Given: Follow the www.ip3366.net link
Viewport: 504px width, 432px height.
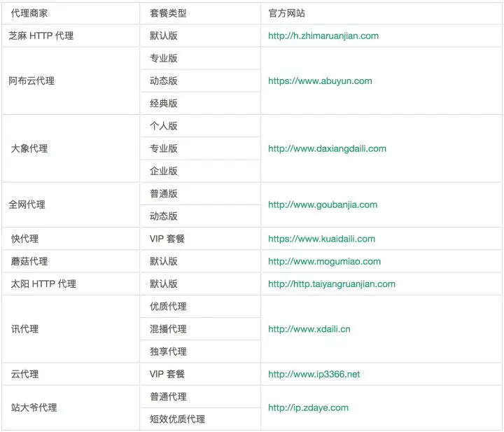Looking at the screenshot, I should (314, 374).
